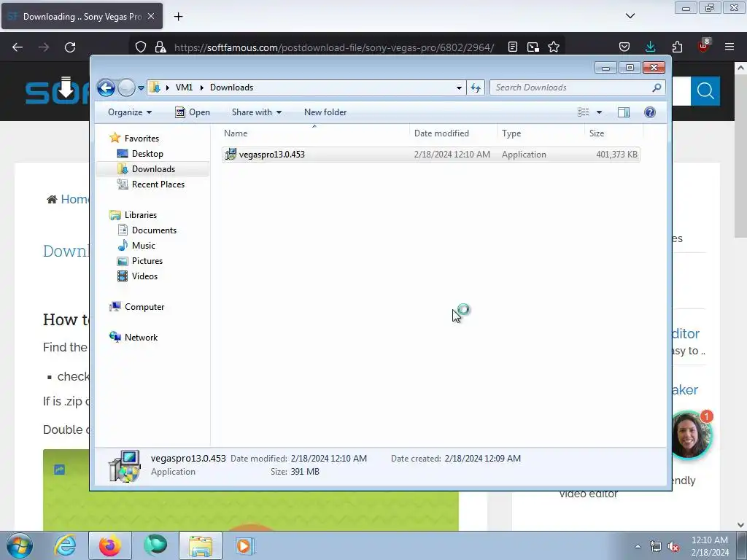The height and width of the screenshot is (560, 747).
Task: Open Documents library
Action: point(154,230)
